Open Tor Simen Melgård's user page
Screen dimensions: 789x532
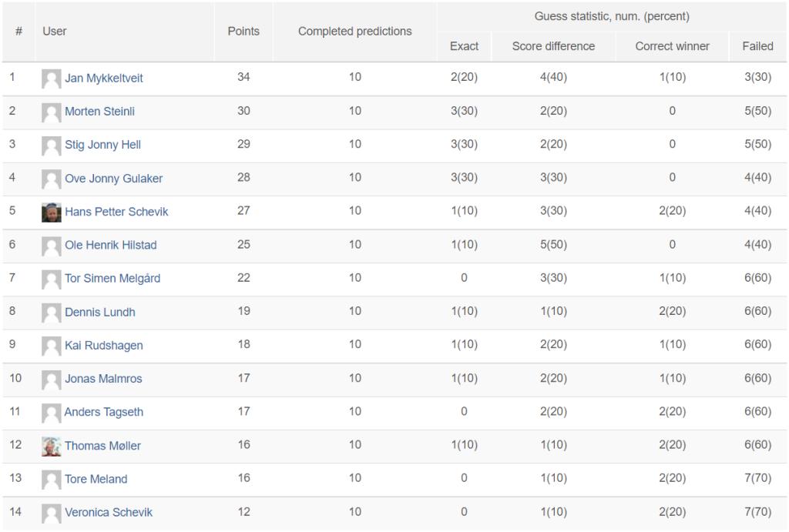coord(112,279)
